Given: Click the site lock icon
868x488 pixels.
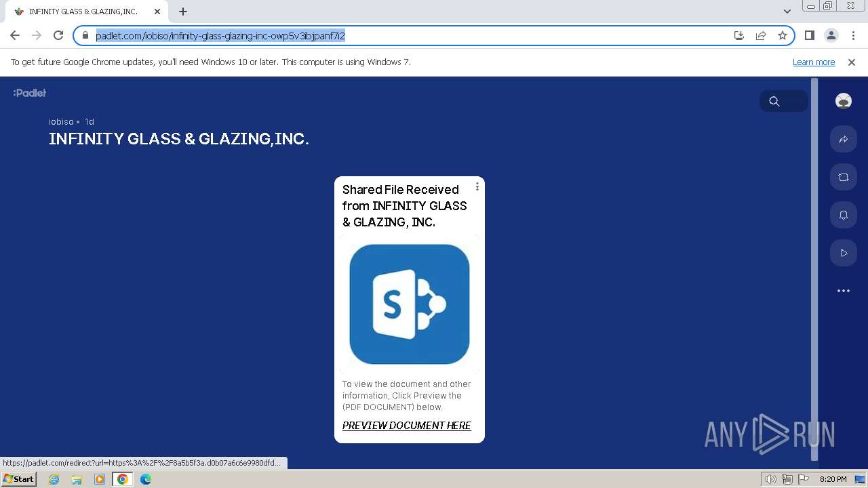Looking at the screenshot, I should click(85, 35).
